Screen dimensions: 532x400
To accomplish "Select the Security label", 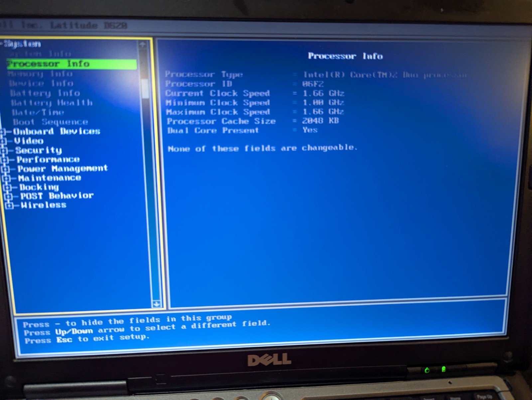I will tap(39, 150).
